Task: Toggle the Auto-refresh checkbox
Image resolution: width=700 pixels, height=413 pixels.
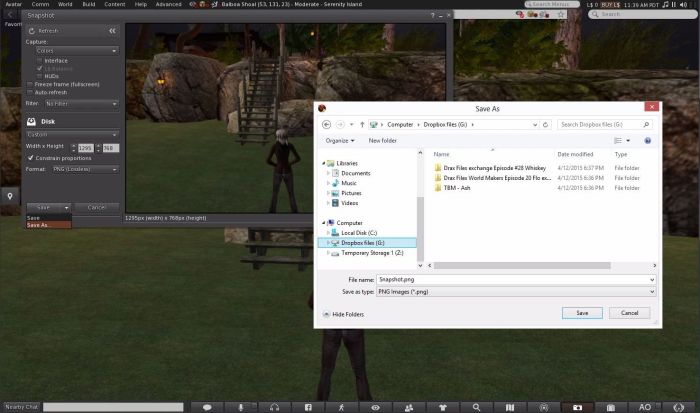Action: [x=30, y=92]
